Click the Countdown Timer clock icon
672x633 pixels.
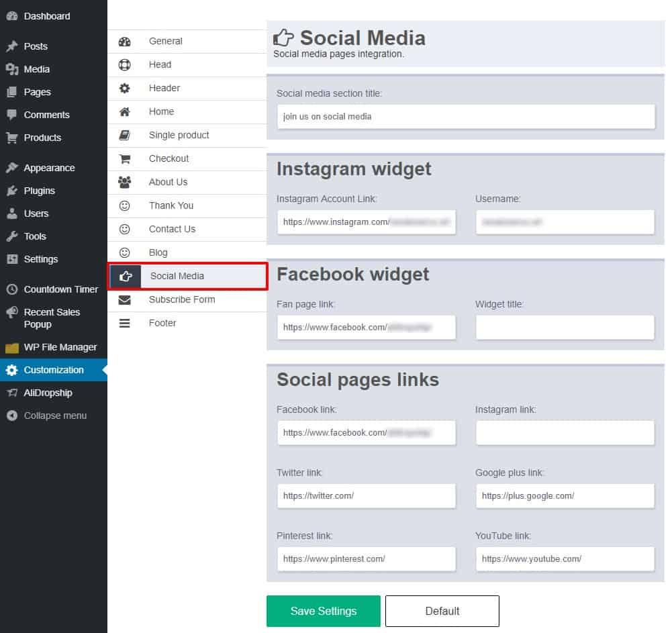pos(12,289)
